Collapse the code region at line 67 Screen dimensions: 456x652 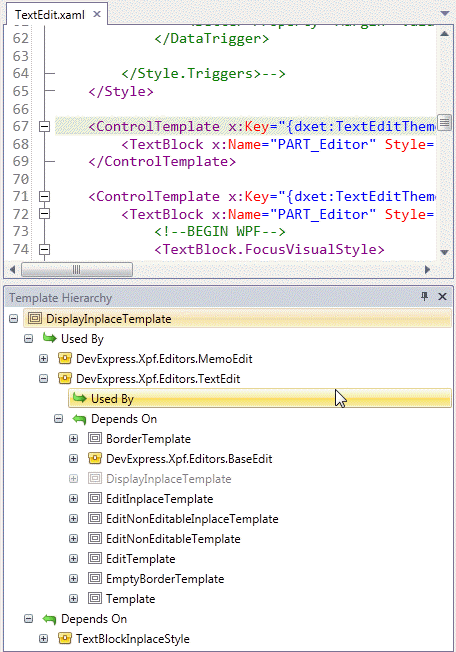(44, 126)
